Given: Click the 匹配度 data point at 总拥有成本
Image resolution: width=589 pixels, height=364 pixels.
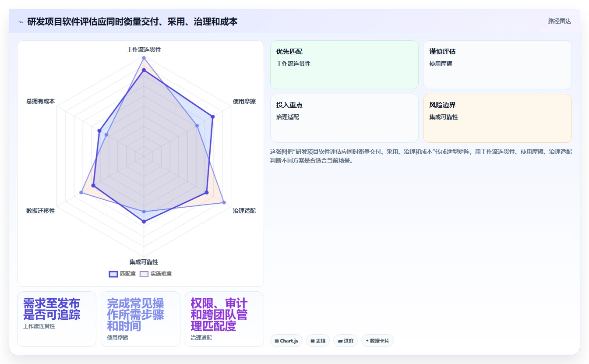Looking at the screenshot, I should (99, 131).
